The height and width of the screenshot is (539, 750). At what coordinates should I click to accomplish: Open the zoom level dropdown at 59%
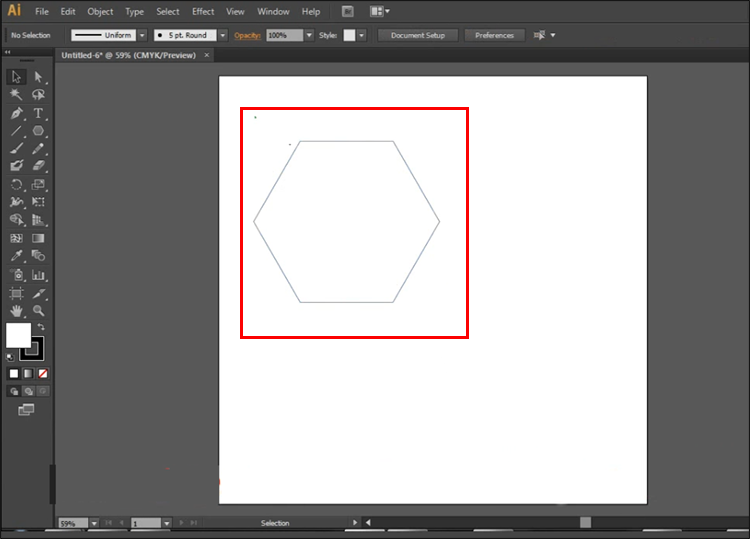[94, 523]
